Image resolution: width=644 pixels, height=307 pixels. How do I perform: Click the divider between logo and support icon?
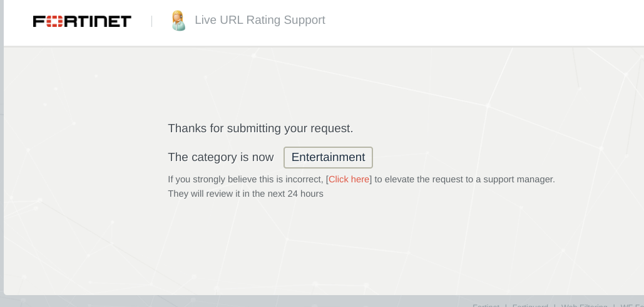(151, 21)
